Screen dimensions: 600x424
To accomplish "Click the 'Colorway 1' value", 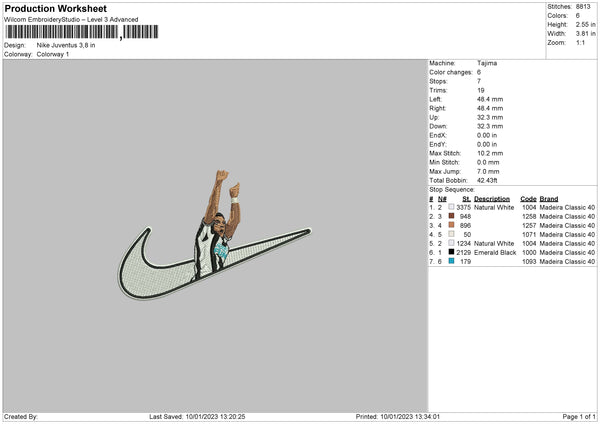I will [53, 54].
